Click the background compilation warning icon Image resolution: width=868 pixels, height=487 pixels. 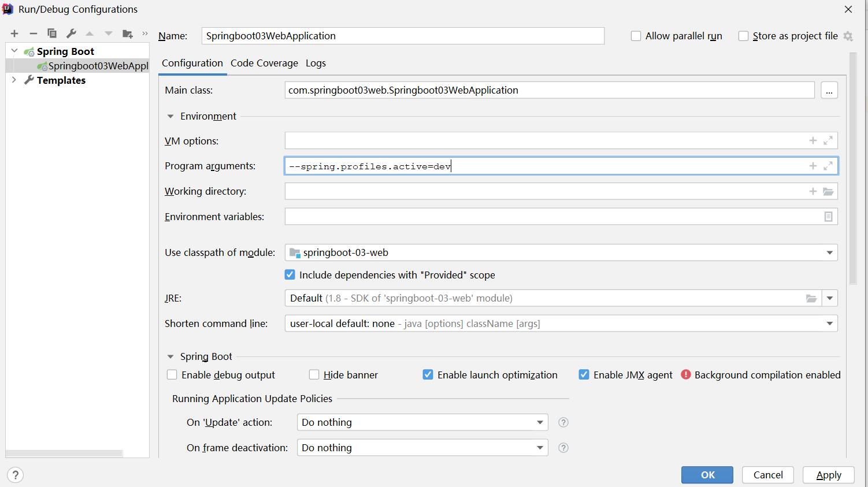point(686,374)
